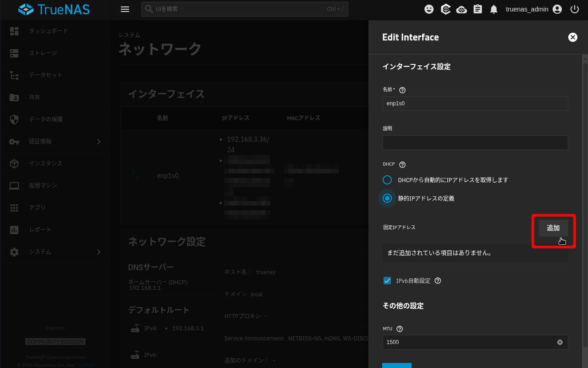The width and height of the screenshot is (588, 368).
Task: Focus the UIを検索 search box
Action: tap(245, 9)
